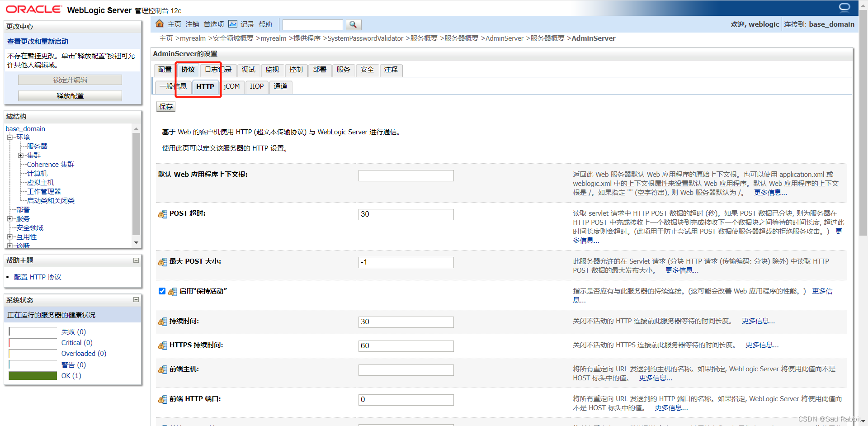Collapse the 系统状态 panel

coord(135,300)
